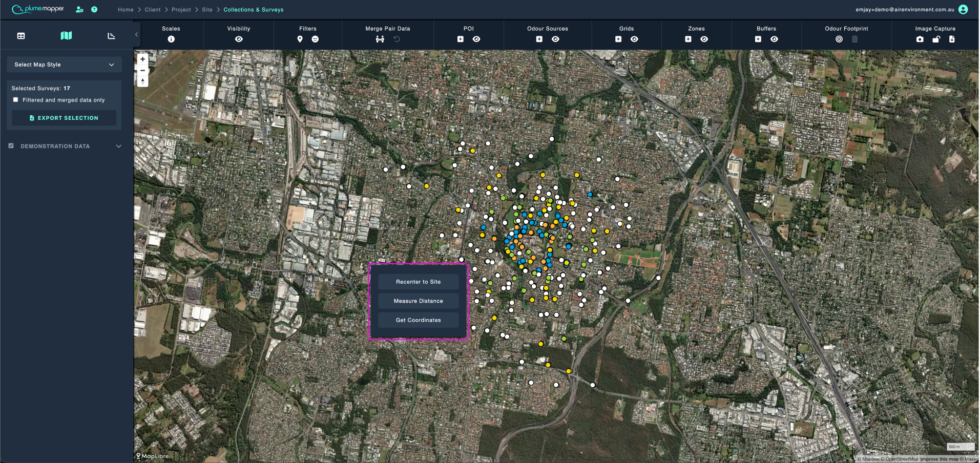Toggle POI visibility eye

tap(476, 39)
